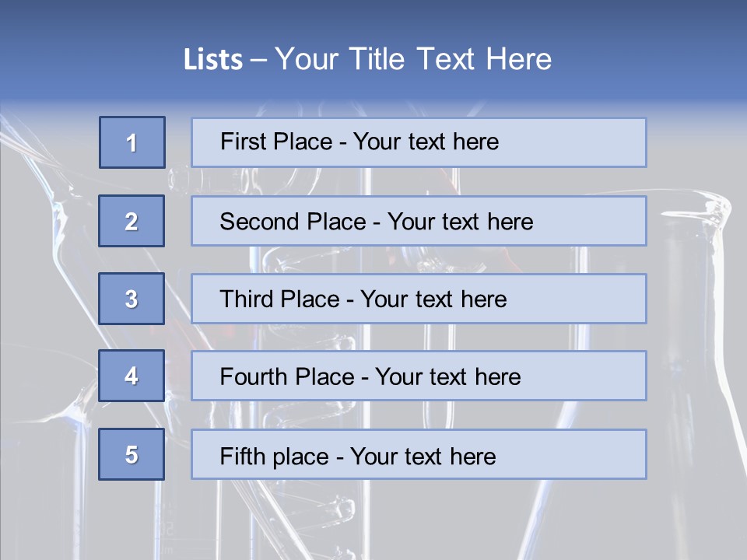Click the Fourth Place text box
Viewport: 747px width, 560px height.
(x=419, y=376)
